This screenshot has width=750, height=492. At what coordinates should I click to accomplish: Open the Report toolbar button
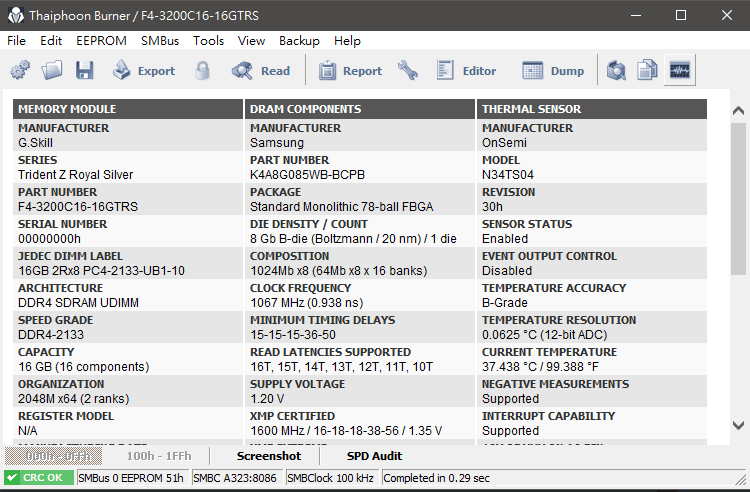pos(350,71)
